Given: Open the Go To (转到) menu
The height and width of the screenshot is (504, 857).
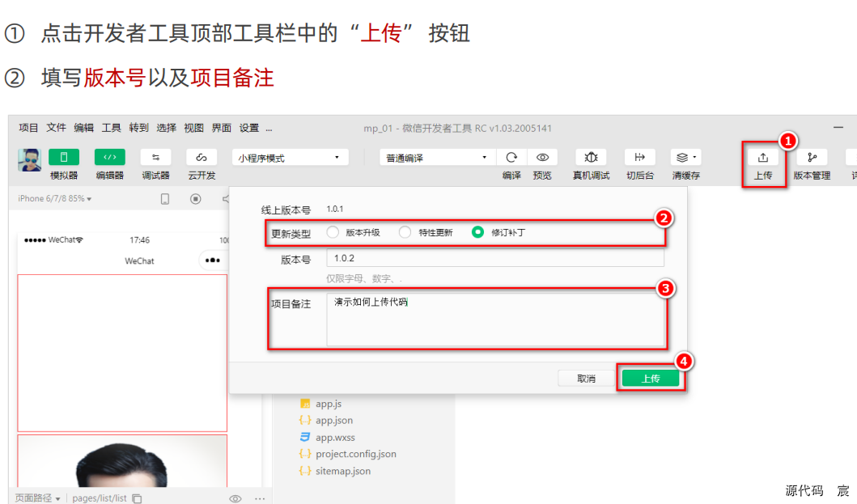Looking at the screenshot, I should tap(139, 128).
